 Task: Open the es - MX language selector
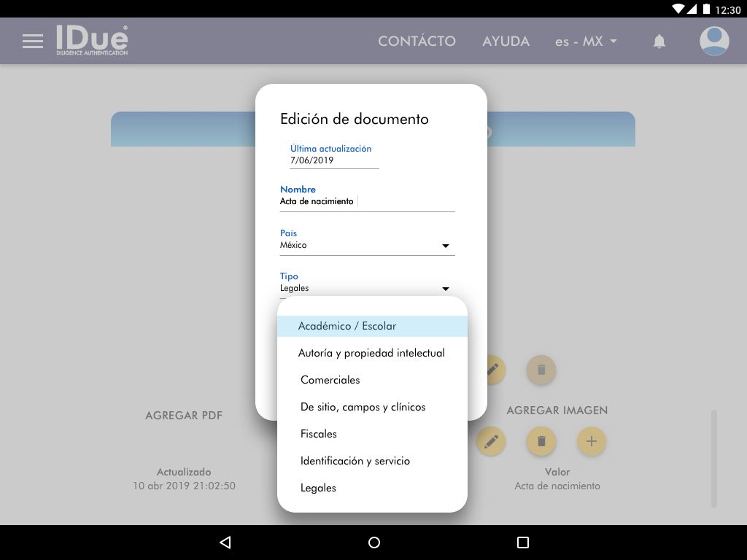pyautogui.click(x=585, y=42)
